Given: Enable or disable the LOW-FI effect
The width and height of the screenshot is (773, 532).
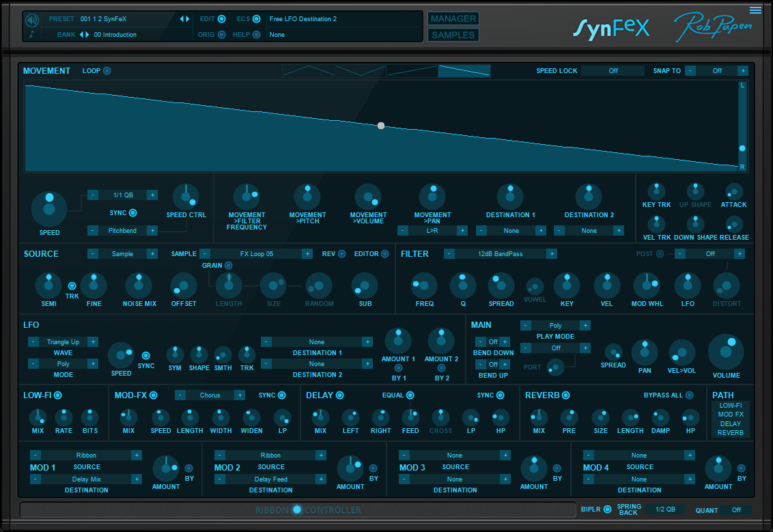Looking at the screenshot, I should (57, 395).
